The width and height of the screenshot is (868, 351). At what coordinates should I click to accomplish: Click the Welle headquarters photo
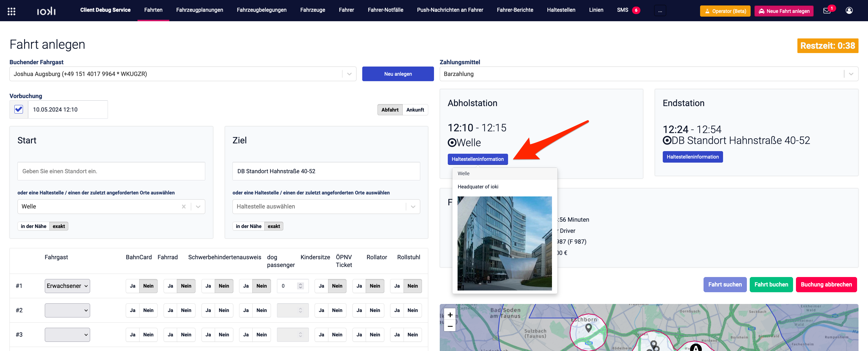(504, 243)
